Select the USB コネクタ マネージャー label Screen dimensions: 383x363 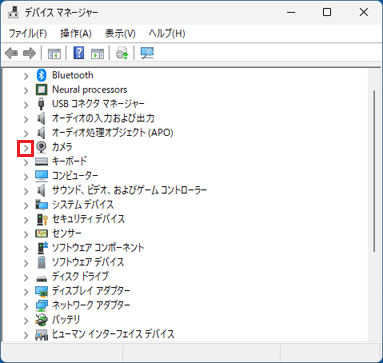[x=98, y=104]
